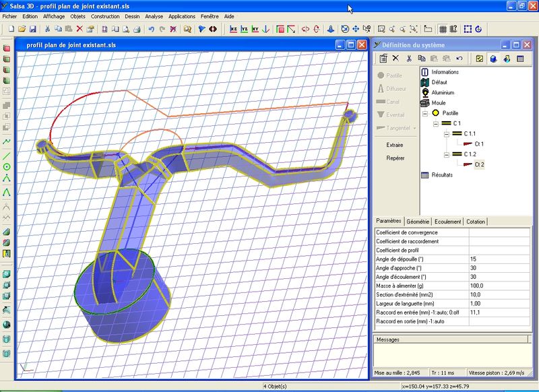The width and height of the screenshot is (539, 392).
Task: Select Moule in the system tree
Action: [x=439, y=103]
